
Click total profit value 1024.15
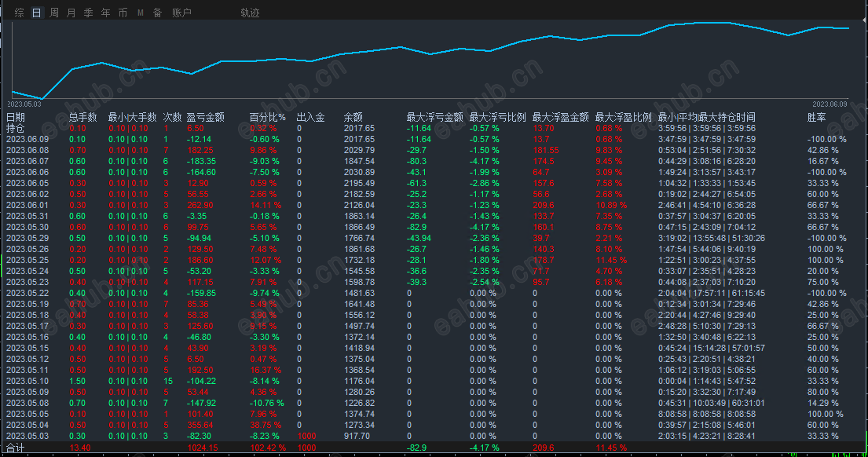[x=203, y=448]
